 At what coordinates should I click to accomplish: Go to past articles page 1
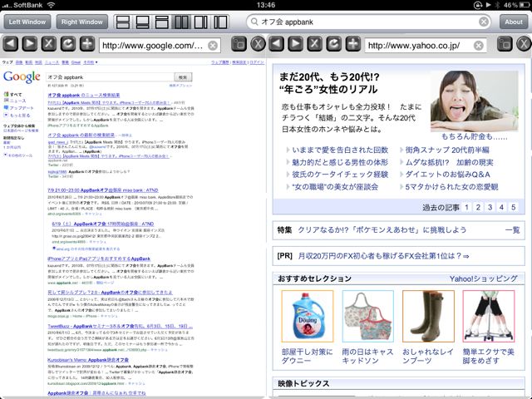click(x=466, y=207)
